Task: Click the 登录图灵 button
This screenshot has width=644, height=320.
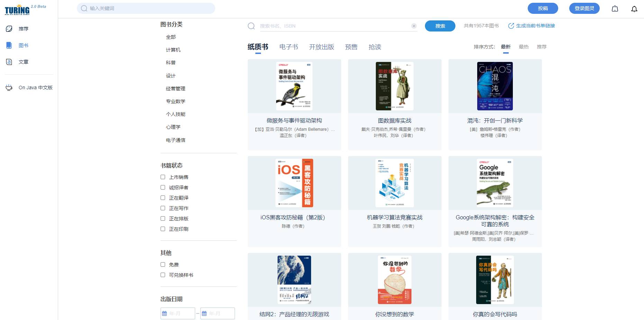Action: click(x=584, y=8)
